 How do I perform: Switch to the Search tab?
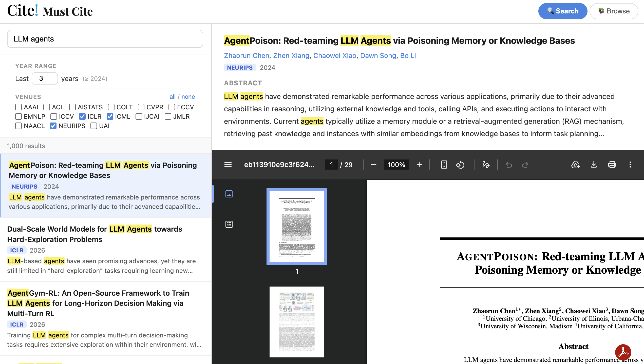click(562, 11)
